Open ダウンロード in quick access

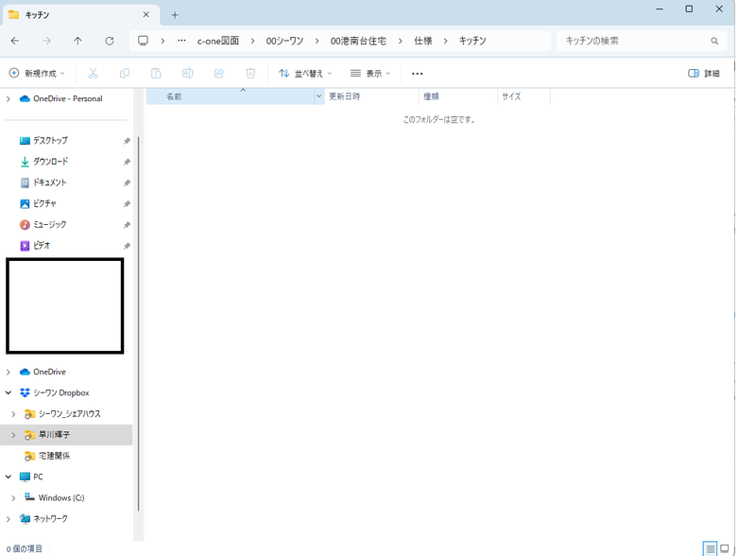50,162
